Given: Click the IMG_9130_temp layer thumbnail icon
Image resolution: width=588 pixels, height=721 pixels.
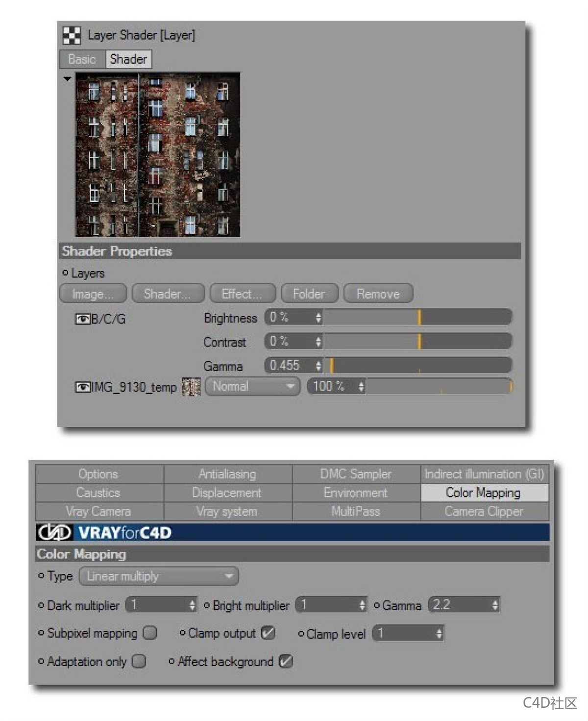Looking at the screenshot, I should (x=191, y=387).
